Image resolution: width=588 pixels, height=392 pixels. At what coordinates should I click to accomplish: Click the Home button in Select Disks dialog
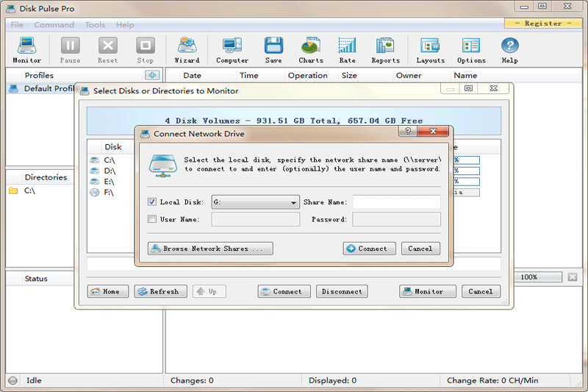(107, 291)
